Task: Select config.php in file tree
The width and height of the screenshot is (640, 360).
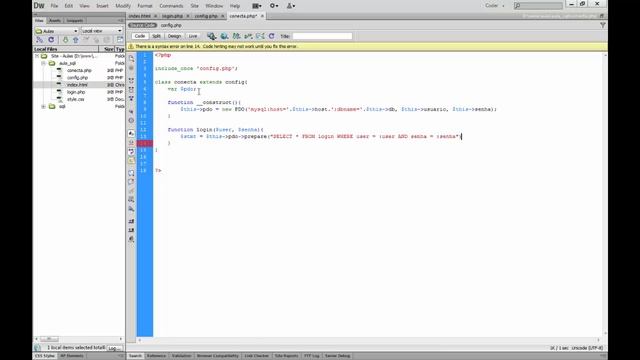Action: coord(78,78)
